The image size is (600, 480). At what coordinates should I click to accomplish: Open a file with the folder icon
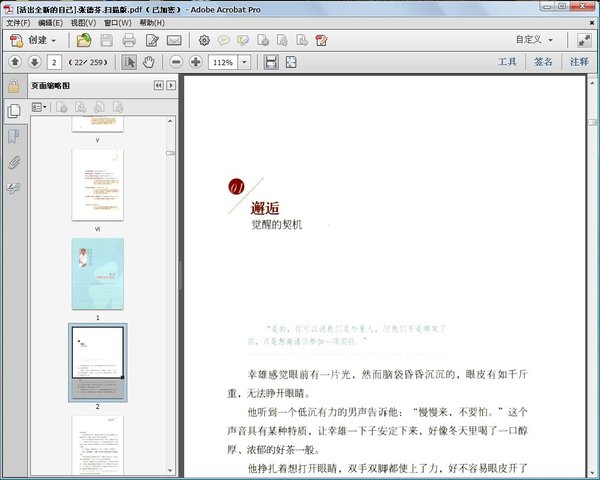[x=84, y=40]
